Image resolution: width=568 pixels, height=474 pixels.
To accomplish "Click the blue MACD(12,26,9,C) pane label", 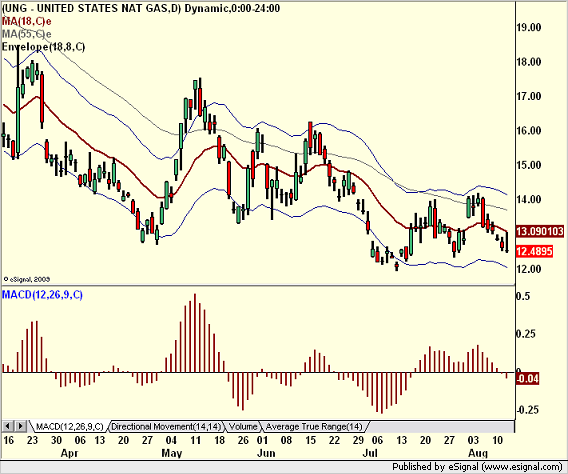I will pos(42,295).
